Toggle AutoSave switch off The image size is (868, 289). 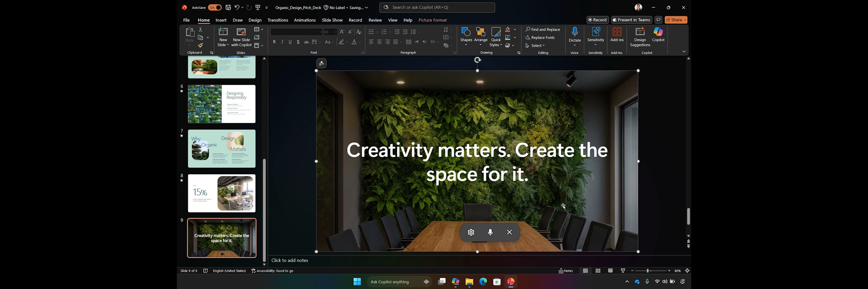coord(215,7)
